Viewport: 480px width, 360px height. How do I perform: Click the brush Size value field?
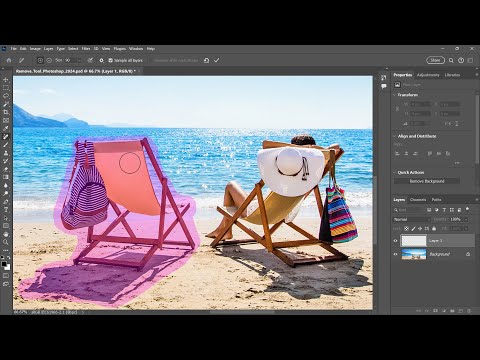click(70, 60)
